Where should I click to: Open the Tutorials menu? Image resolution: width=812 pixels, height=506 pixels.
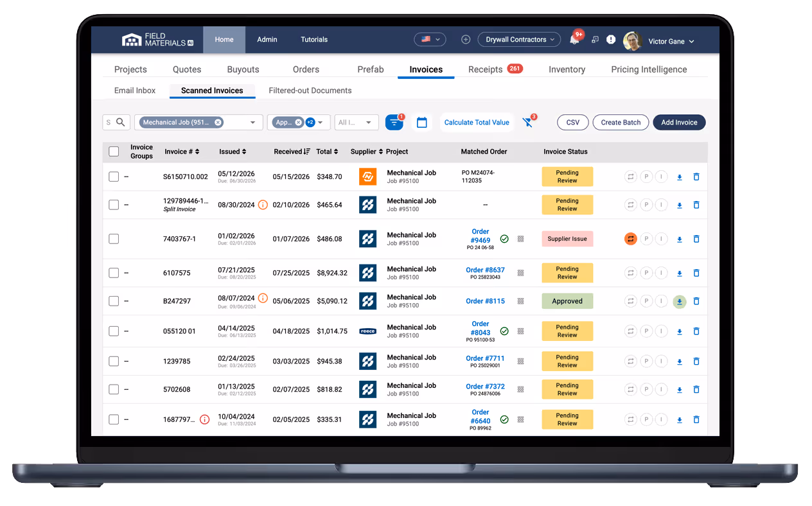[x=314, y=40]
